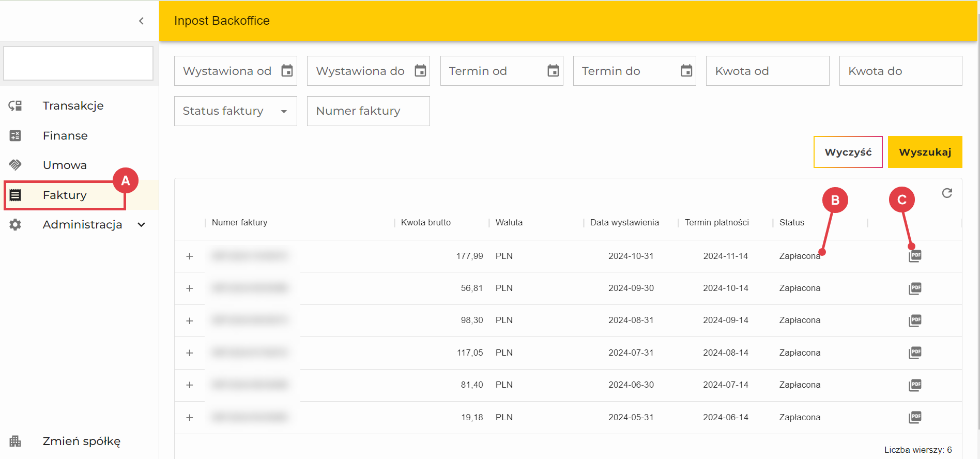Expand the invoice row for 98,30 PLN

coord(190,321)
